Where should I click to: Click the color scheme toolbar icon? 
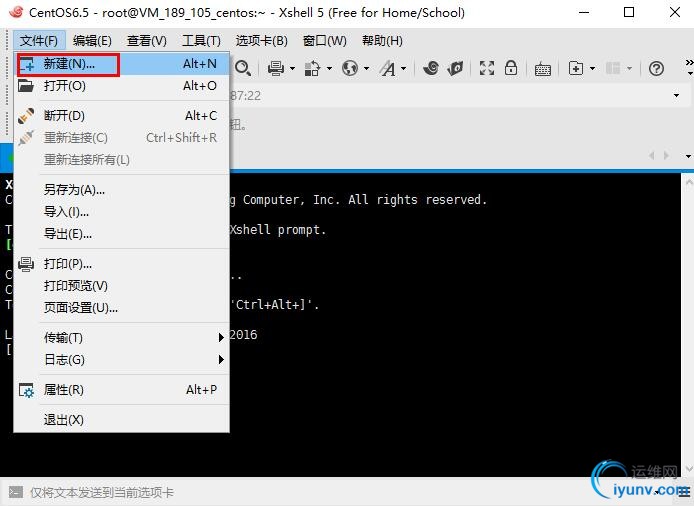click(312, 68)
